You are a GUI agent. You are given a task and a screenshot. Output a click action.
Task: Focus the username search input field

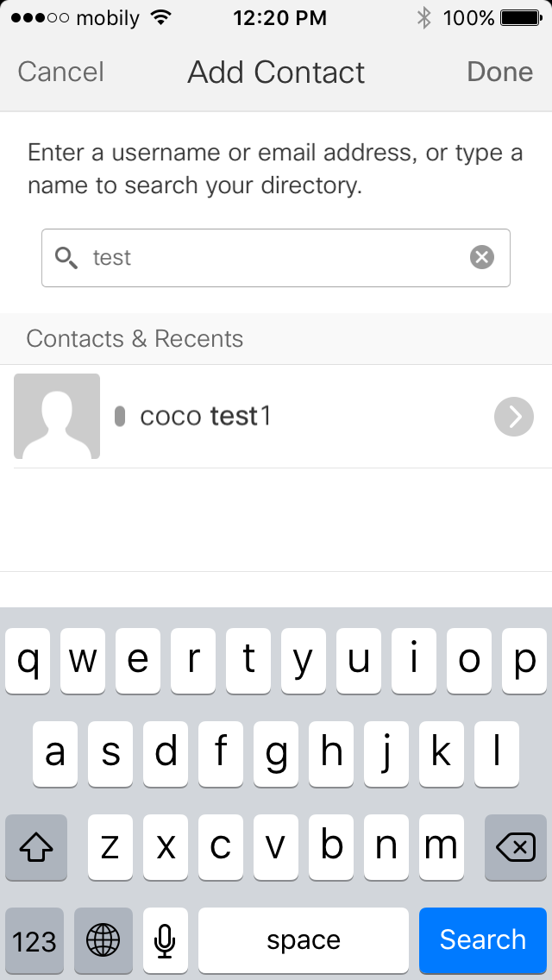click(276, 257)
